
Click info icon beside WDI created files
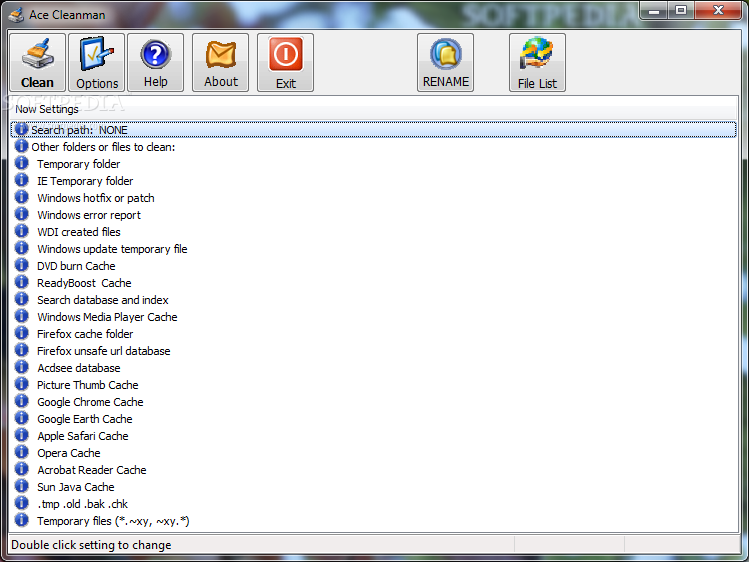coord(21,232)
